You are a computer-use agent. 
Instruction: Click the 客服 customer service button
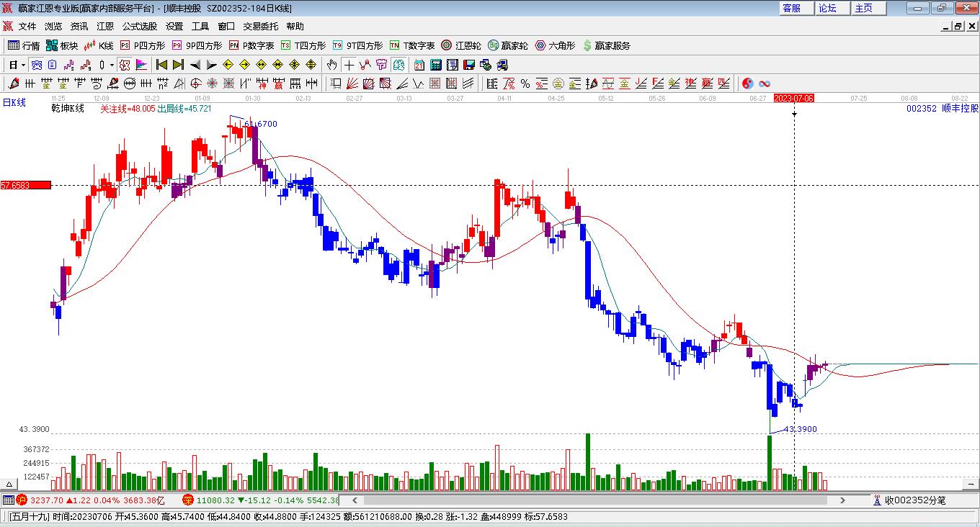click(796, 8)
